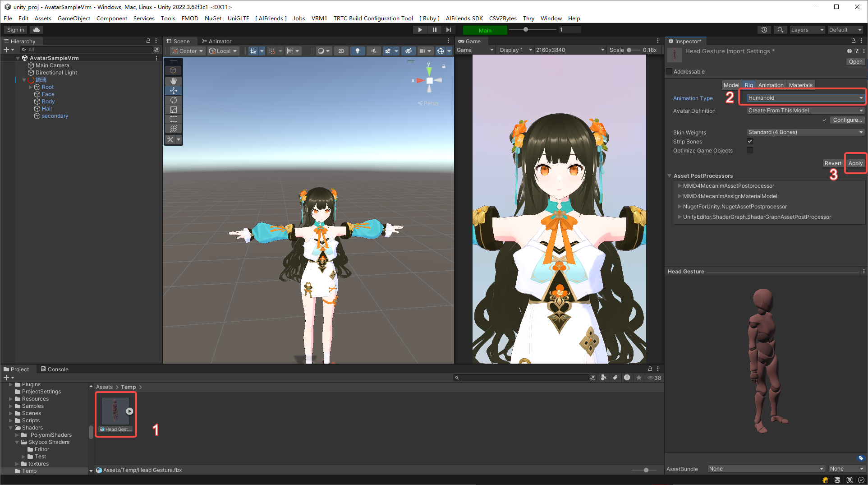The image size is (868, 485).
Task: Enable Optimize Game Objects checkbox
Action: click(750, 150)
